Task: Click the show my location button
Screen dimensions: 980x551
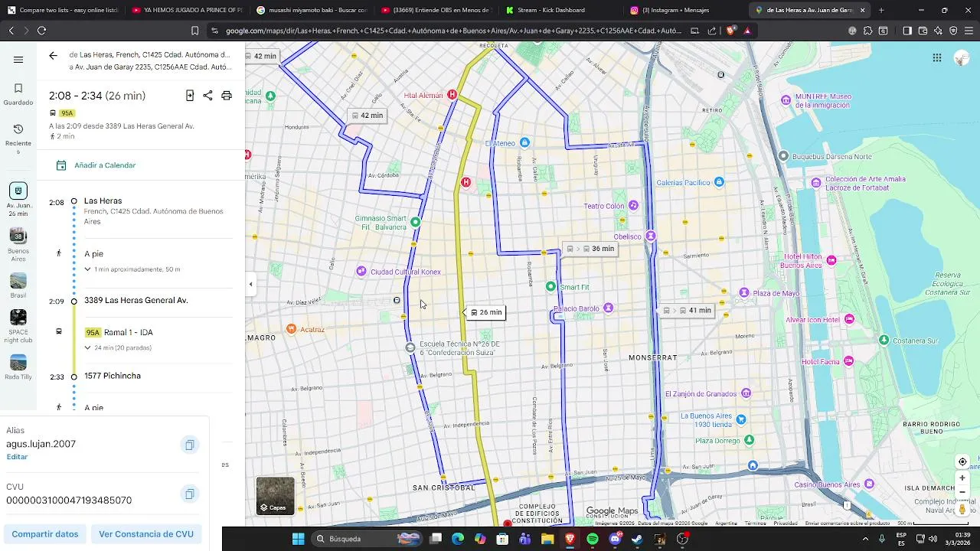Action: point(962,461)
